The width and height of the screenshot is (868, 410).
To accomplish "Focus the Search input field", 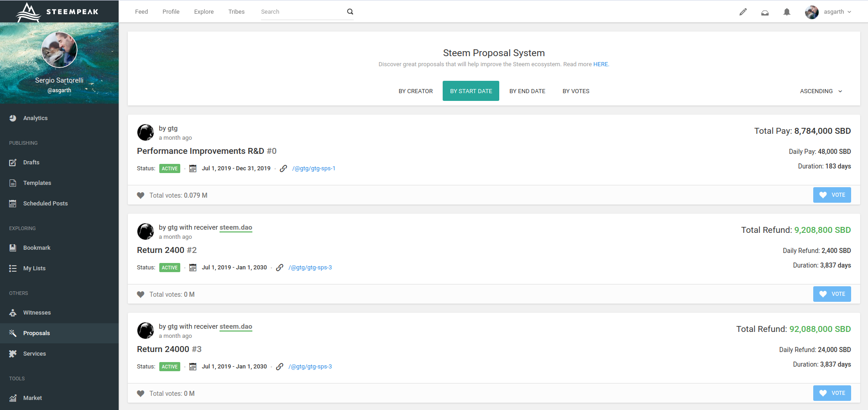I will click(302, 12).
